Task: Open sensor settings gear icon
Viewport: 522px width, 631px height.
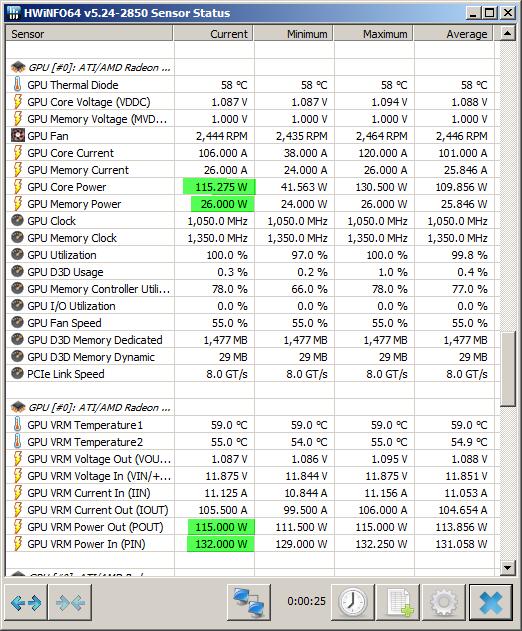Action: pyautogui.click(x=444, y=602)
